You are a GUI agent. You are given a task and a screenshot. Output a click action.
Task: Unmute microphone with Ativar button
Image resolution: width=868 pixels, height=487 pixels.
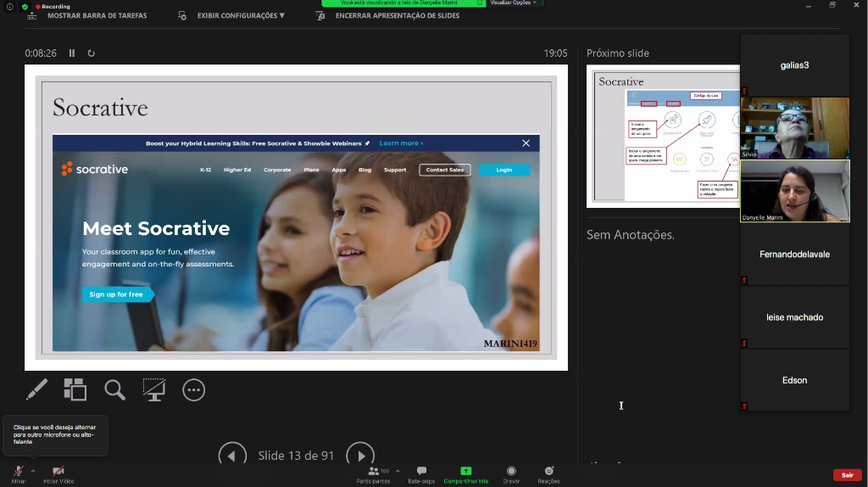point(19,475)
